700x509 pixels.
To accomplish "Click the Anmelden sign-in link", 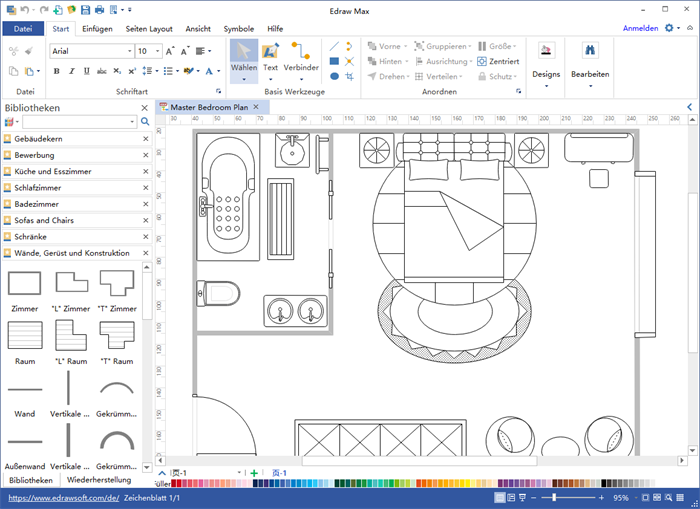I will pos(640,29).
